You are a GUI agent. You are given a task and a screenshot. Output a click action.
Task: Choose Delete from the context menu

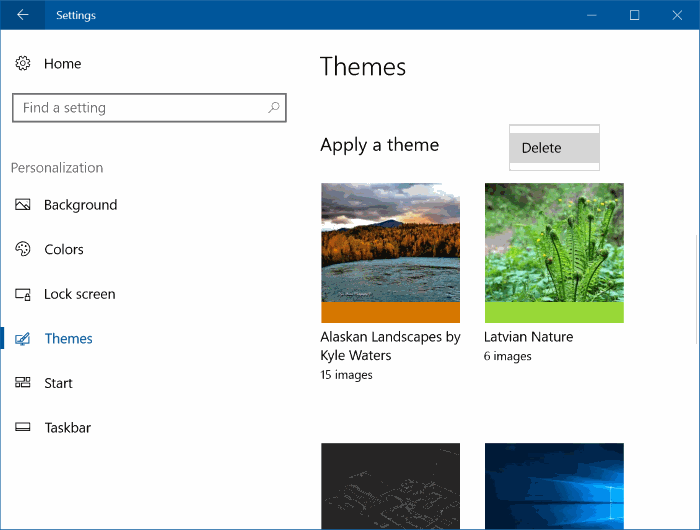(x=553, y=148)
